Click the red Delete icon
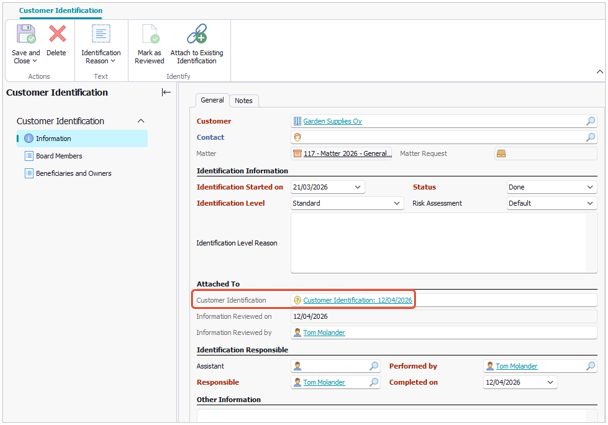This screenshot has width=608, height=425. point(57,34)
